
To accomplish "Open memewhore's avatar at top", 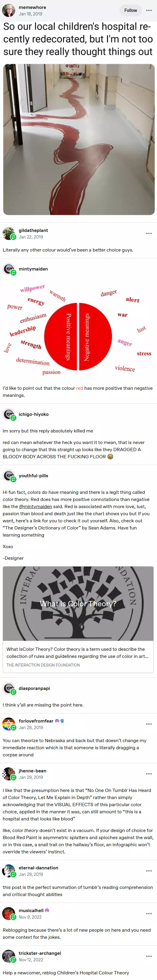I will [x=9, y=10].
